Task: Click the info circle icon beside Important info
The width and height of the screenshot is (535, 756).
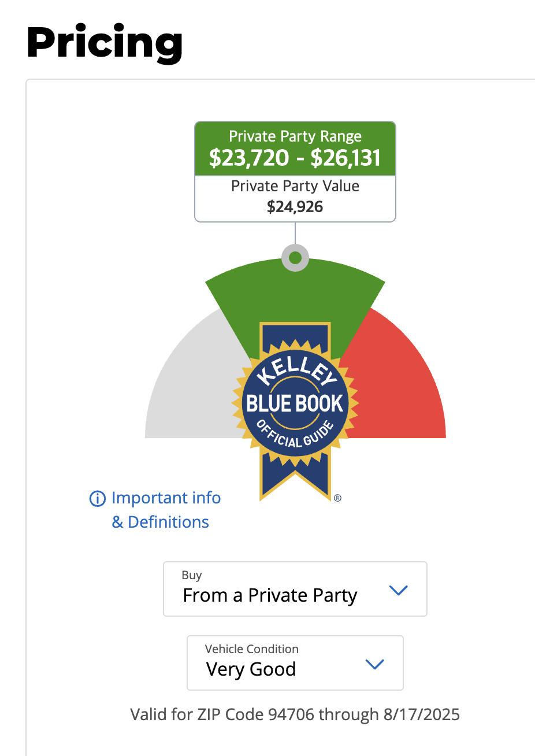Action: (x=97, y=498)
